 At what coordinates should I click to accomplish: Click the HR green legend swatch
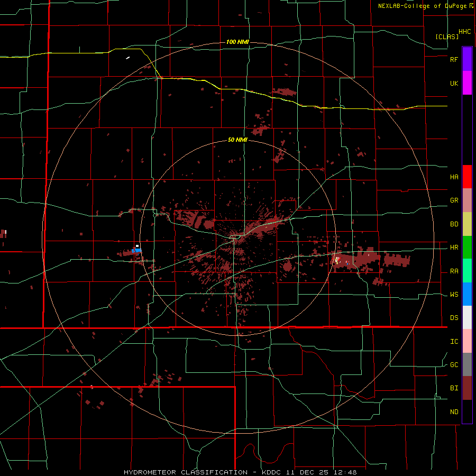467,248
